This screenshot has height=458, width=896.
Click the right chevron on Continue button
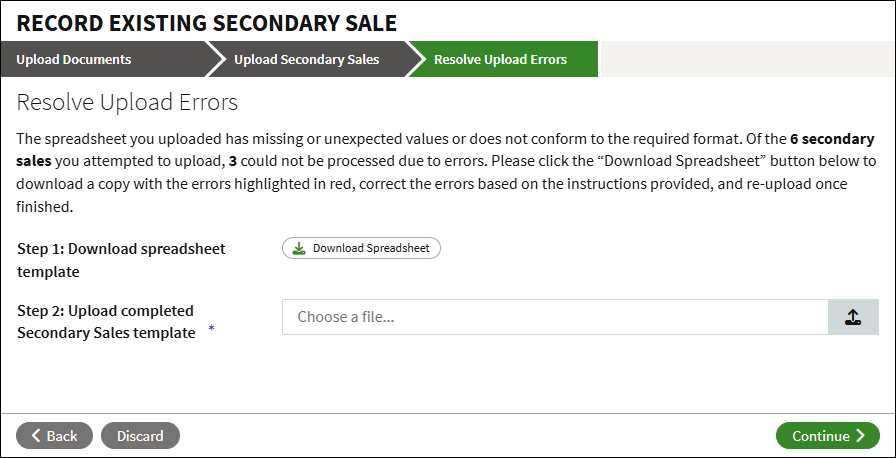[x=861, y=436]
